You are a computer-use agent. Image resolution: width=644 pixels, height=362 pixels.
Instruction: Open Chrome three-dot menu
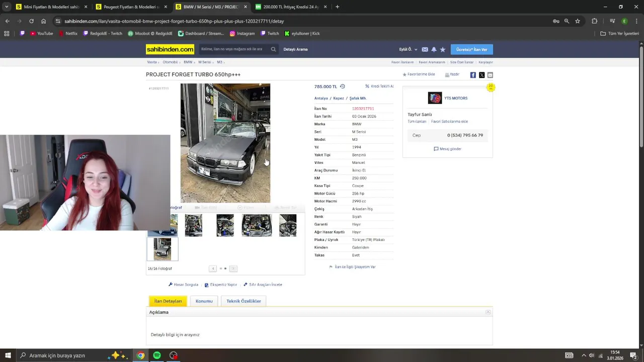pos(636,21)
